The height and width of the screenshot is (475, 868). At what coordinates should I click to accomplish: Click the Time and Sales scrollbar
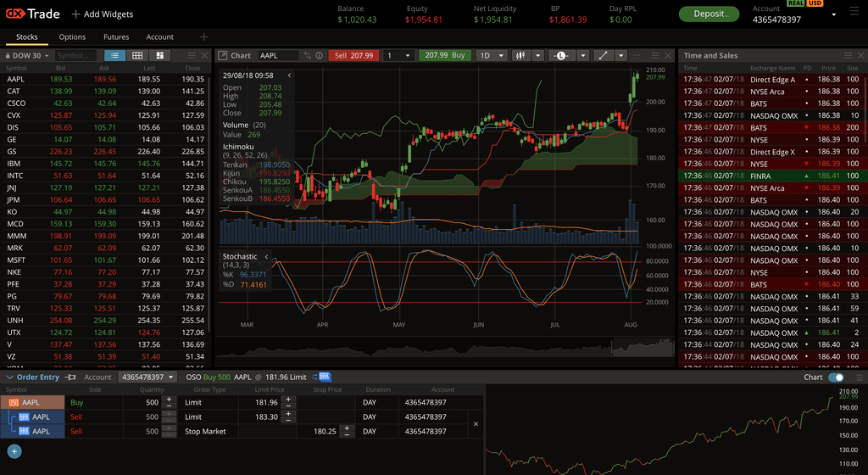pyautogui.click(x=864, y=111)
